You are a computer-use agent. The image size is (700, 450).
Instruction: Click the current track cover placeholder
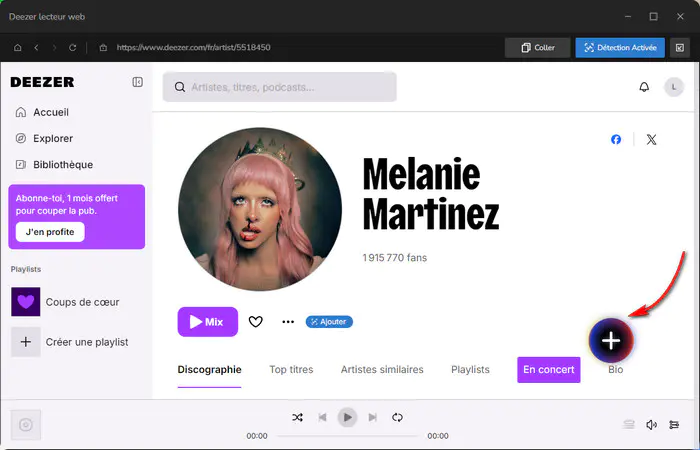(25, 425)
